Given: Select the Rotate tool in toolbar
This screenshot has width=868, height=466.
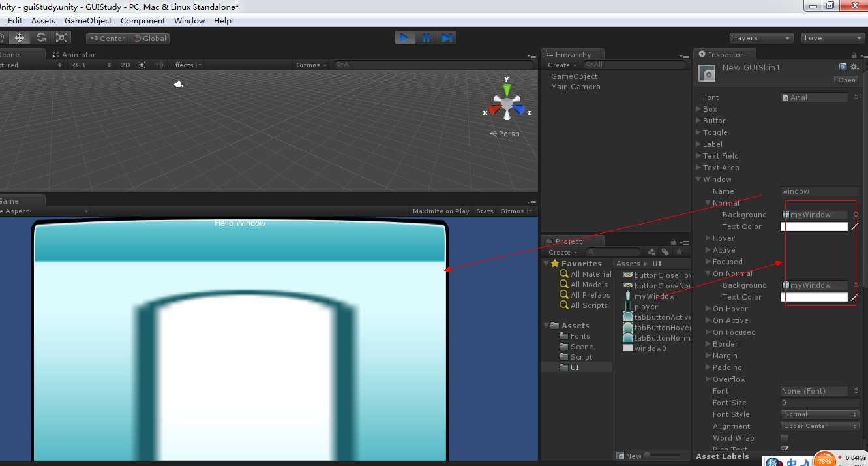Looking at the screenshot, I should [40, 38].
